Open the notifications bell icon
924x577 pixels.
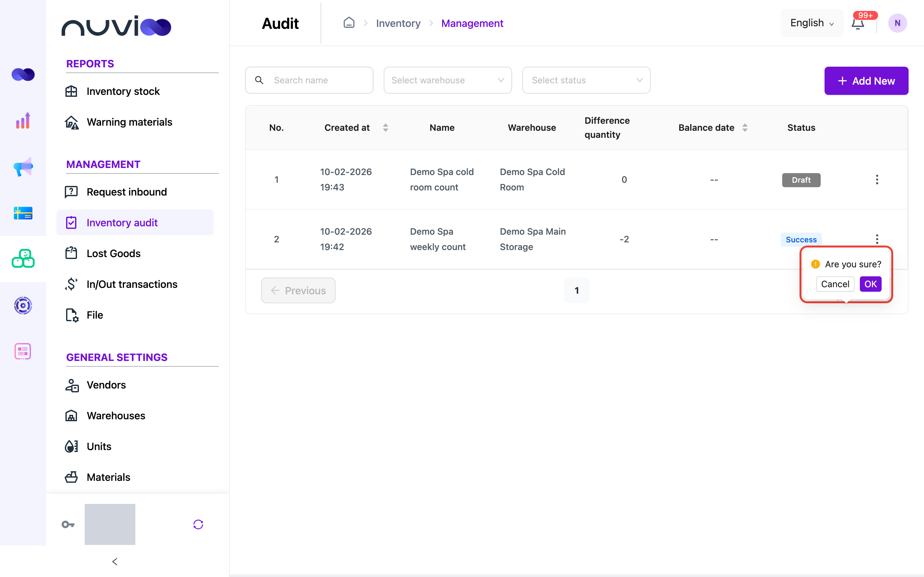[858, 23]
